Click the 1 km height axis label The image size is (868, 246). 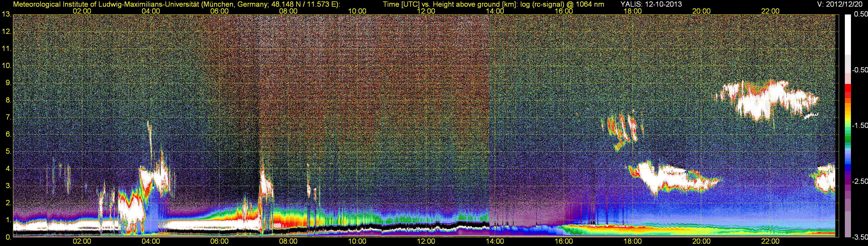click(x=8, y=220)
